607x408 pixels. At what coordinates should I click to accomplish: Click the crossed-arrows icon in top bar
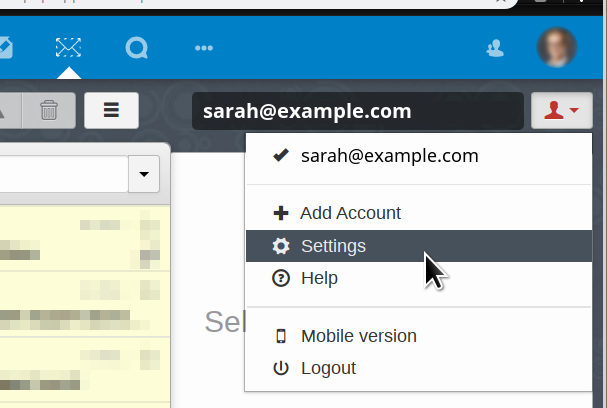(68, 47)
